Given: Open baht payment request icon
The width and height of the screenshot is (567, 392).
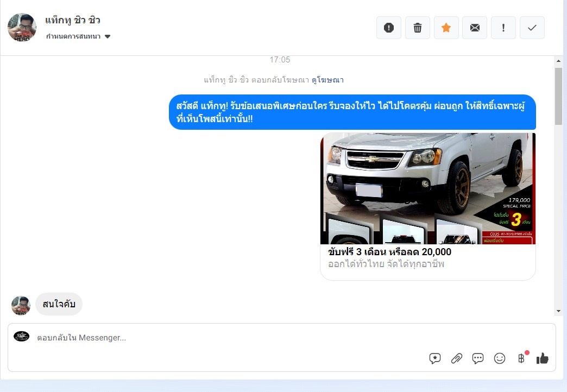Looking at the screenshot, I should (521, 358).
